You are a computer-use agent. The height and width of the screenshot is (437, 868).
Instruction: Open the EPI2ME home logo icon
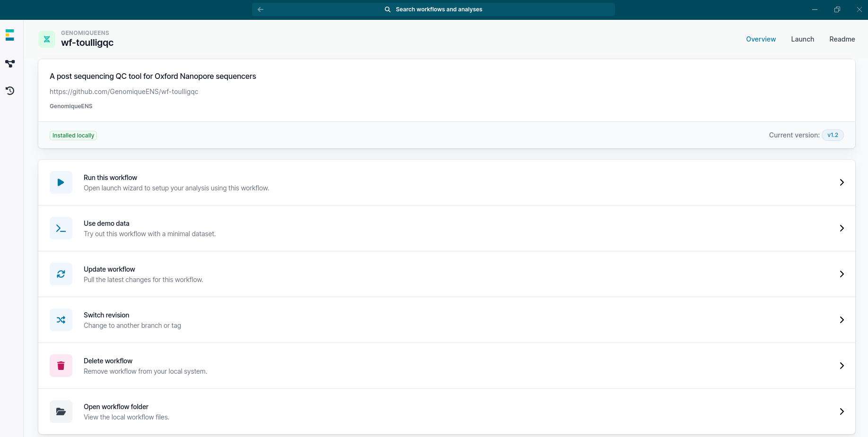pos(10,35)
